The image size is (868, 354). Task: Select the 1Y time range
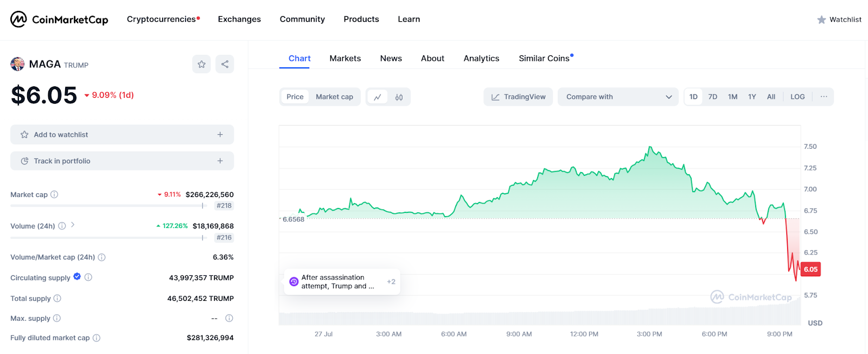[x=752, y=97]
